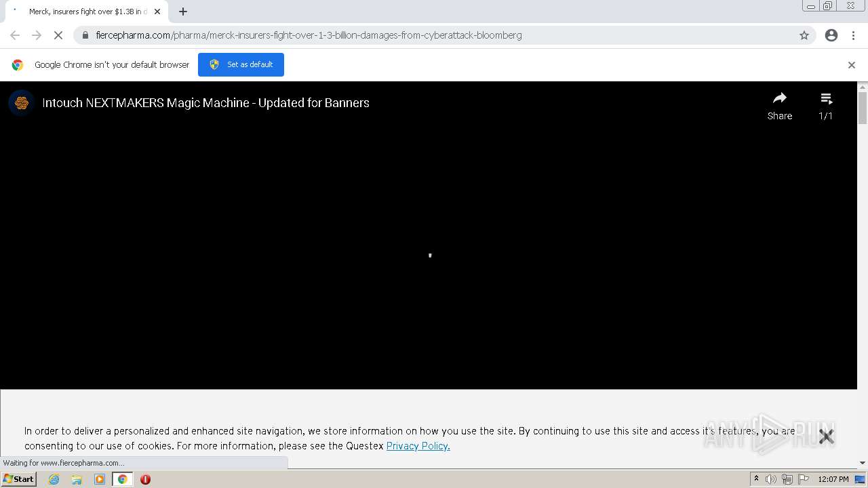Bookmark this page with the star
The image size is (868, 488).
point(804,35)
